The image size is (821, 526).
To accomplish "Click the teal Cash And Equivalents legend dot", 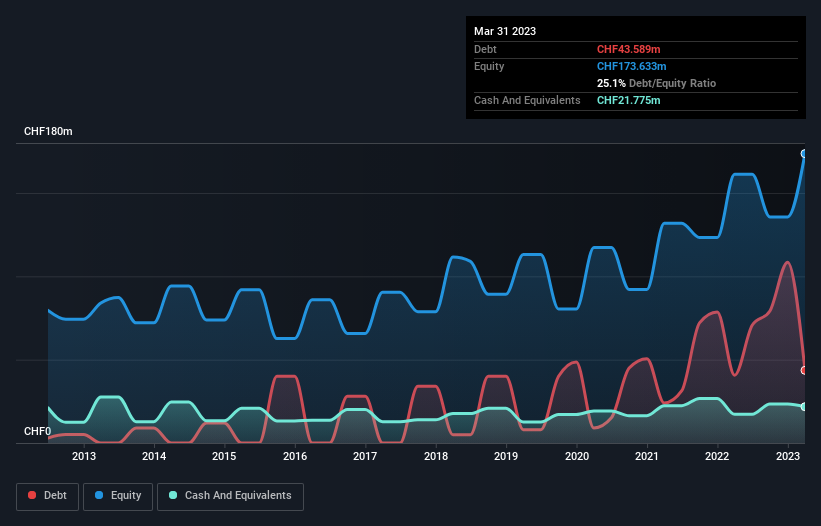I will coord(173,495).
